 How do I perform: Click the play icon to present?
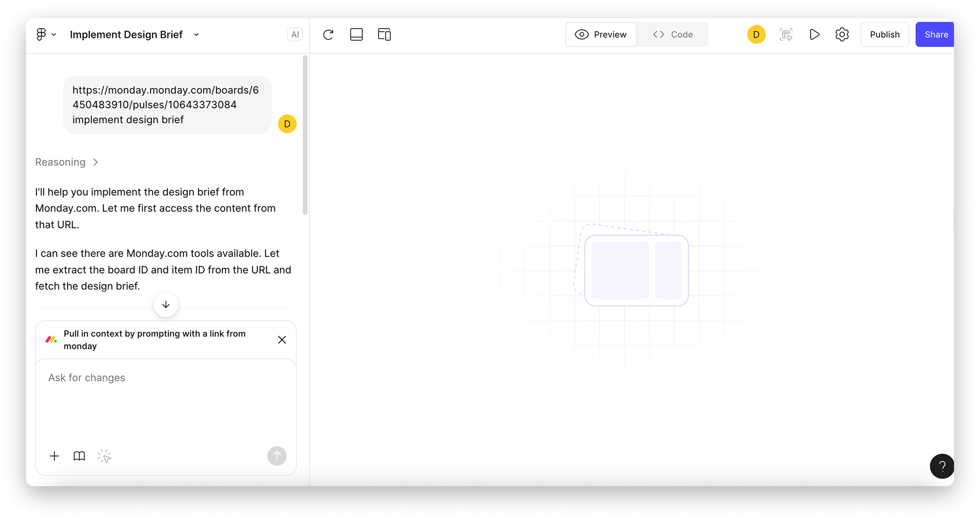tap(814, 35)
